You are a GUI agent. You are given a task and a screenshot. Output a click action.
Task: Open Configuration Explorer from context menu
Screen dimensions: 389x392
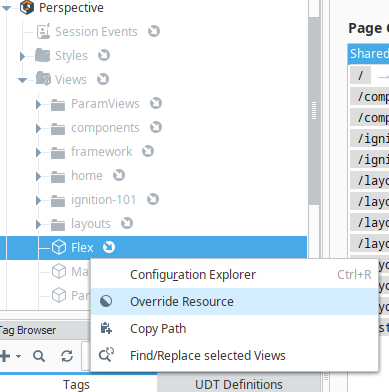235,275
